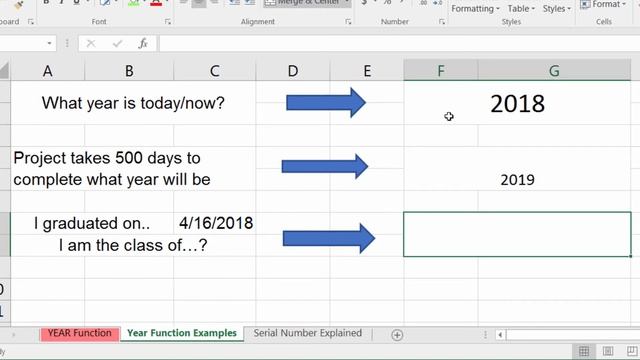Click inside the formula bar input
Image resolution: width=640 pixels, height=360 pixels.
pyautogui.click(x=399, y=43)
